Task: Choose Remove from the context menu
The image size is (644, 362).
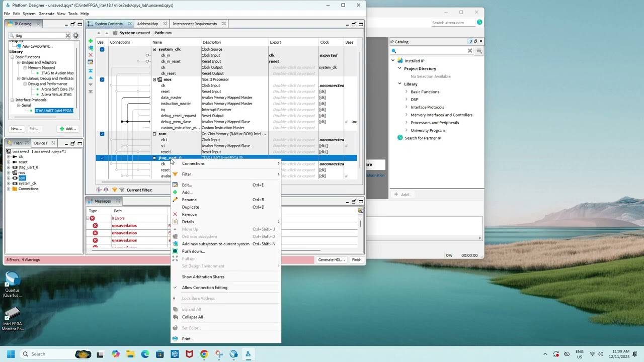Action: (x=226, y=214)
